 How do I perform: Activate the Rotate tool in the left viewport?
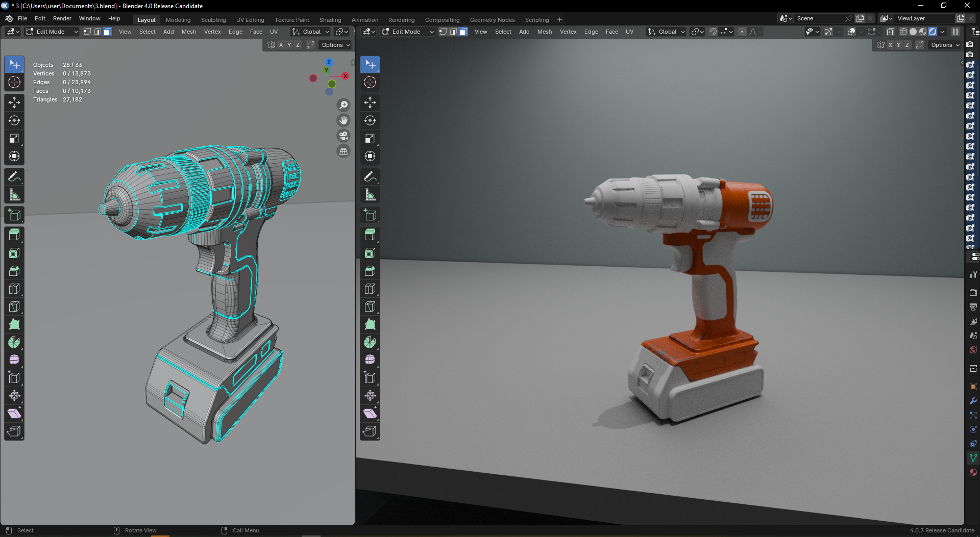coord(14,120)
